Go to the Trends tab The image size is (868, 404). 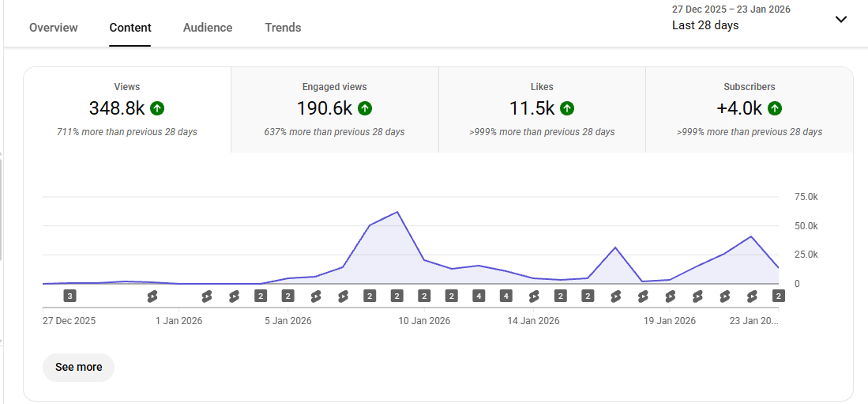tap(283, 28)
